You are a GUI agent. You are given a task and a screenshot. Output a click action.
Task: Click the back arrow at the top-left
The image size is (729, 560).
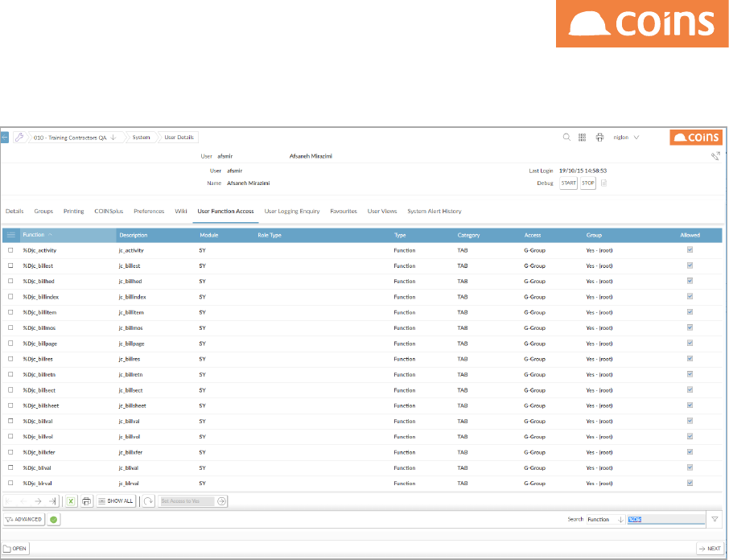(x=5, y=138)
